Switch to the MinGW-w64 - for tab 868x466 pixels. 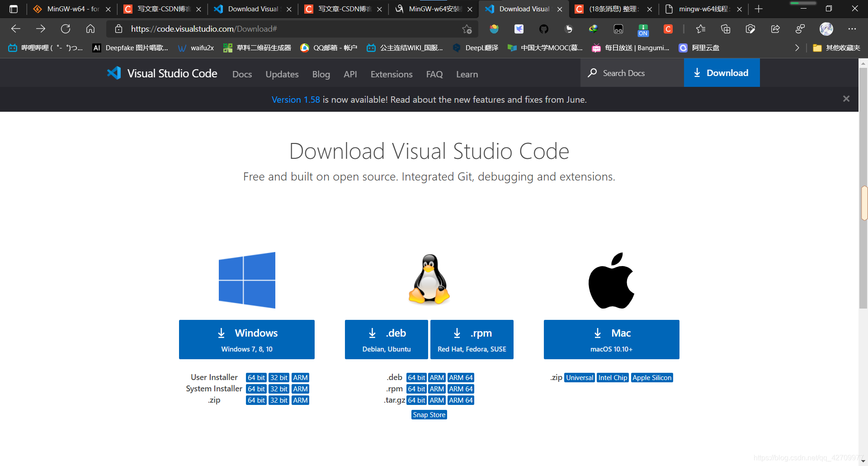[72, 9]
